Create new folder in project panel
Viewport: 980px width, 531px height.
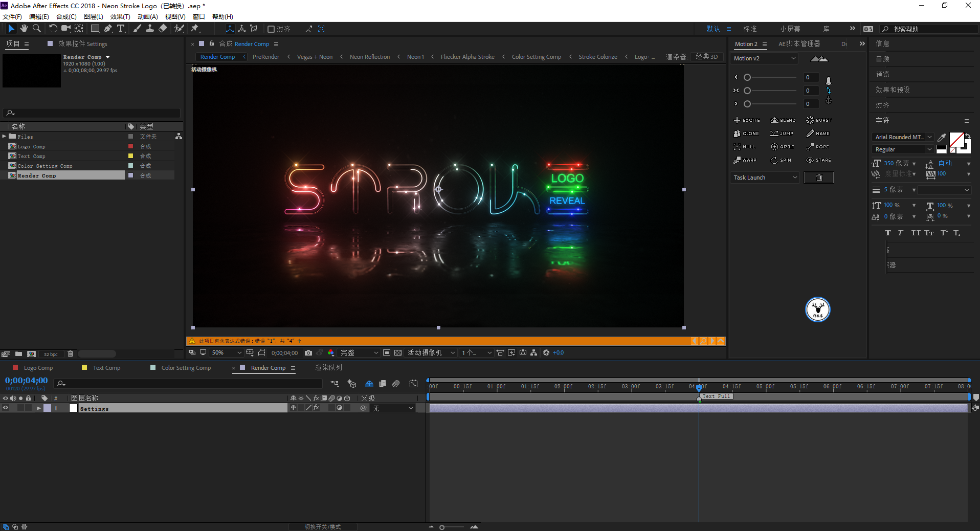coord(18,354)
